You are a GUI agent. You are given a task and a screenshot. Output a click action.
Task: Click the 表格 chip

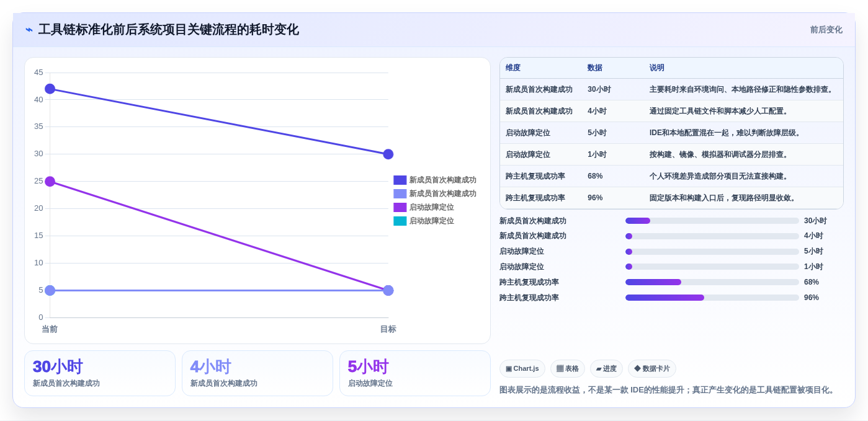point(568,369)
